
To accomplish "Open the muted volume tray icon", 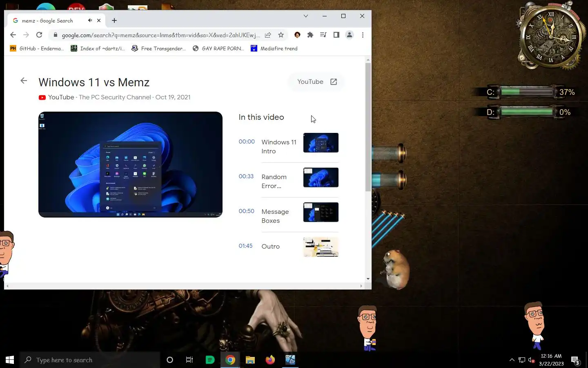I will tap(532, 360).
